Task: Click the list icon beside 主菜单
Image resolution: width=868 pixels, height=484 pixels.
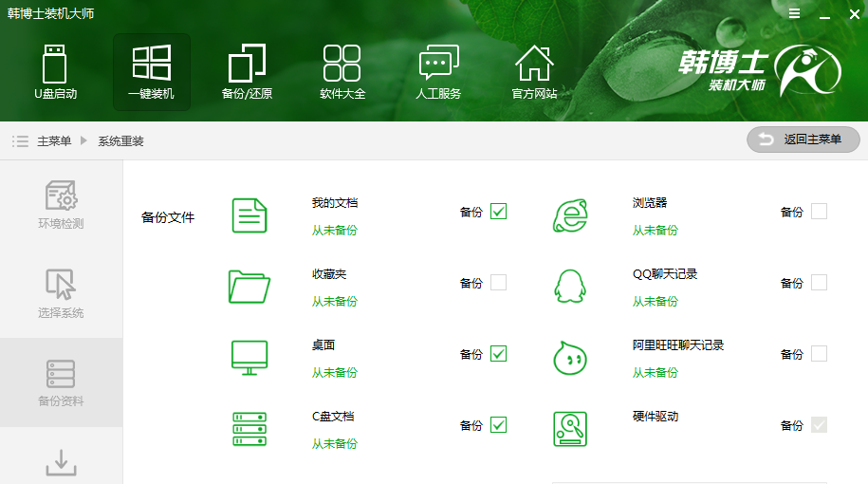Action: 20,141
